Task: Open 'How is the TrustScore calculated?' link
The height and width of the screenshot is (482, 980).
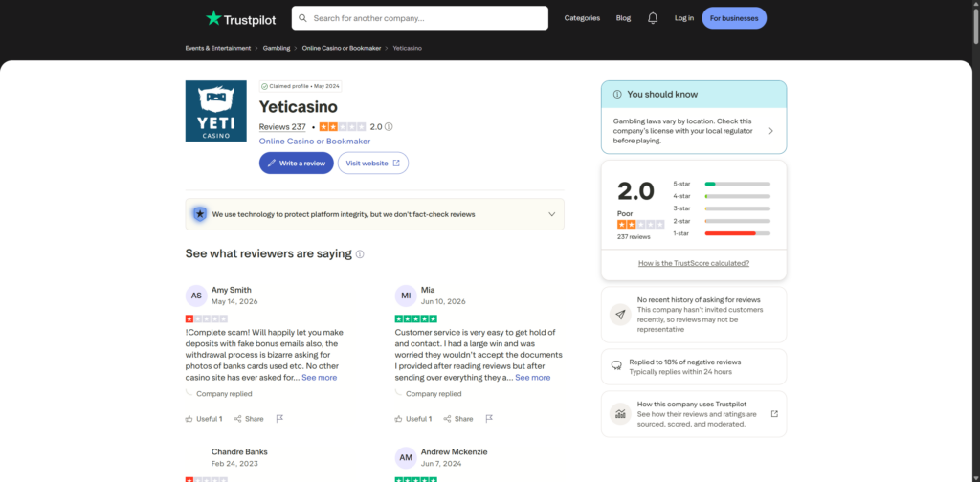Action: (694, 264)
